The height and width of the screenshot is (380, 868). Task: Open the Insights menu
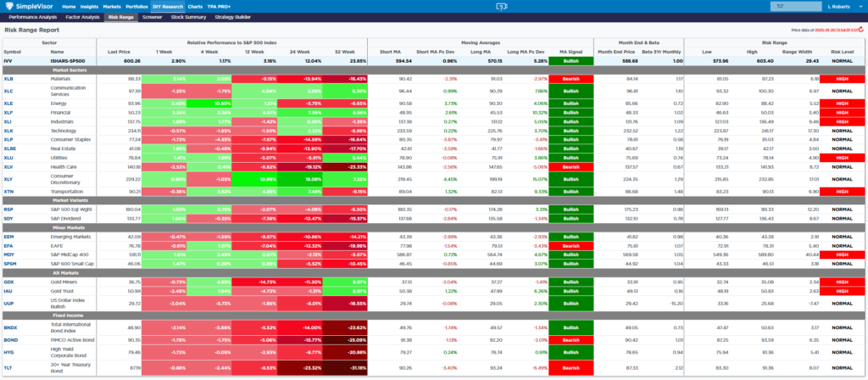pos(90,7)
